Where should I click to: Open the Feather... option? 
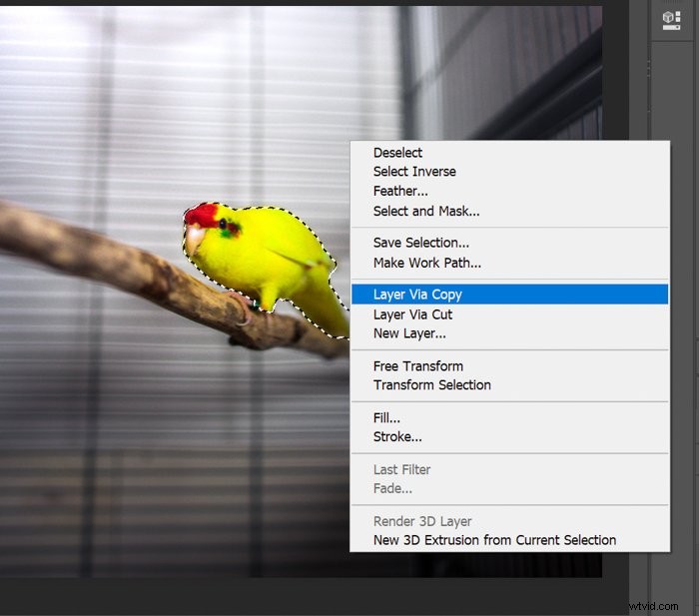pyautogui.click(x=509, y=192)
